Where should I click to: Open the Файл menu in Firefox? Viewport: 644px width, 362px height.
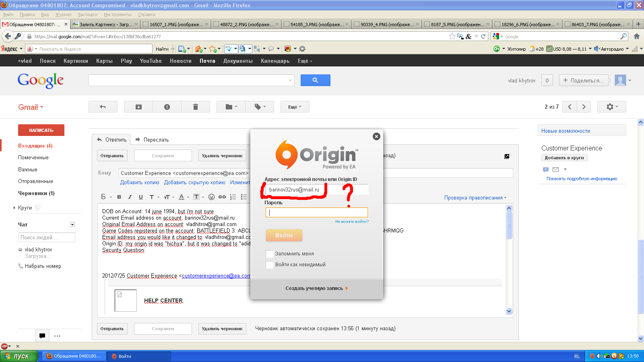(x=8, y=14)
